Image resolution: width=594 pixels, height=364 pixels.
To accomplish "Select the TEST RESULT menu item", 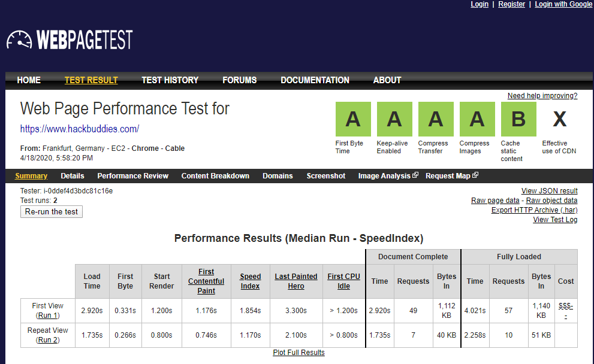I will tap(91, 80).
